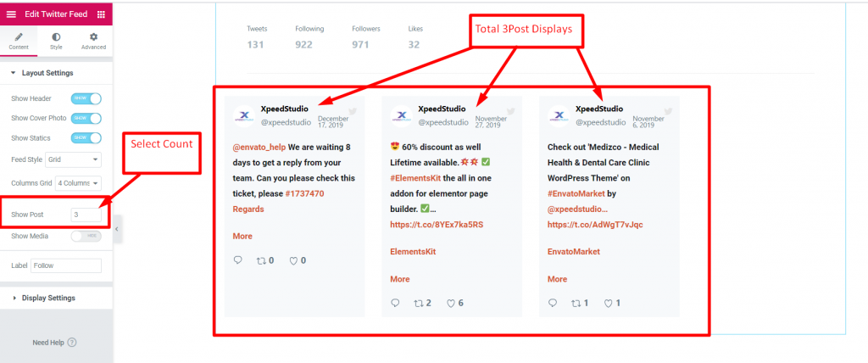Screen dimensions: 868x363
Task: Open the #EnvatoMarket hashtag link
Action: point(576,194)
